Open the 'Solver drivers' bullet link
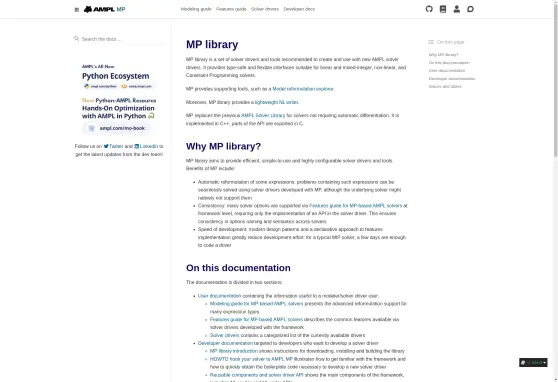The height and width of the screenshot is (382, 558). pos(225,335)
